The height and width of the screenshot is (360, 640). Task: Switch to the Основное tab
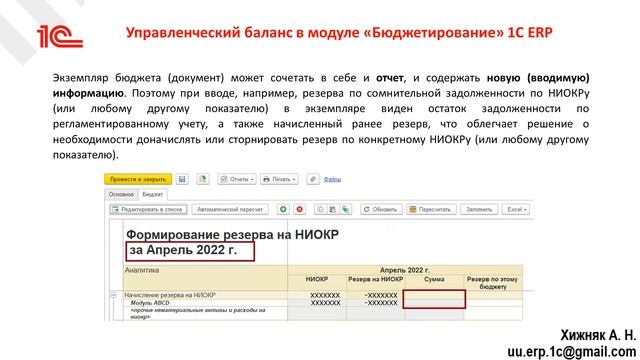[121, 194]
